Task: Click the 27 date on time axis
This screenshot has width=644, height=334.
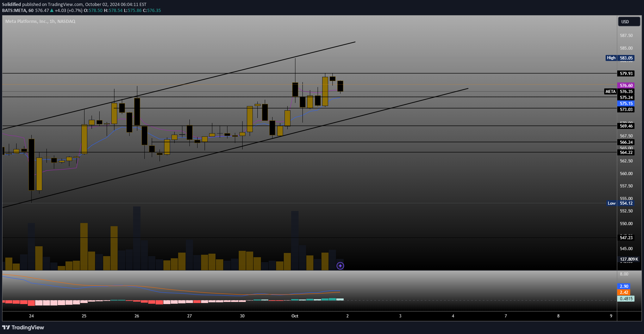Action: click(189, 316)
